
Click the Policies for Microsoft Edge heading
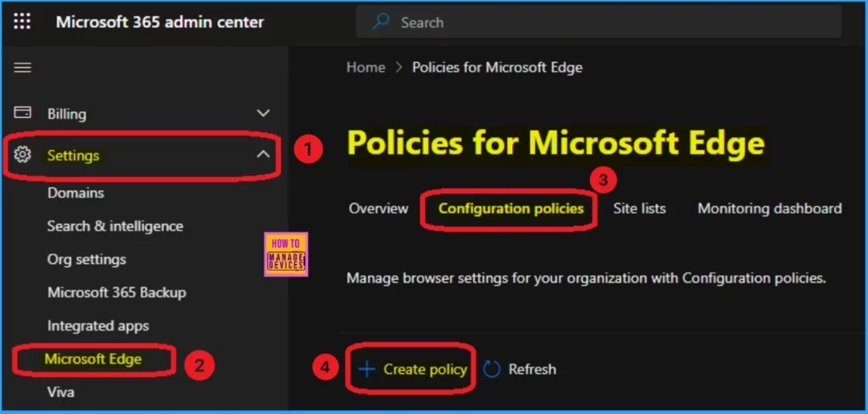click(x=556, y=143)
